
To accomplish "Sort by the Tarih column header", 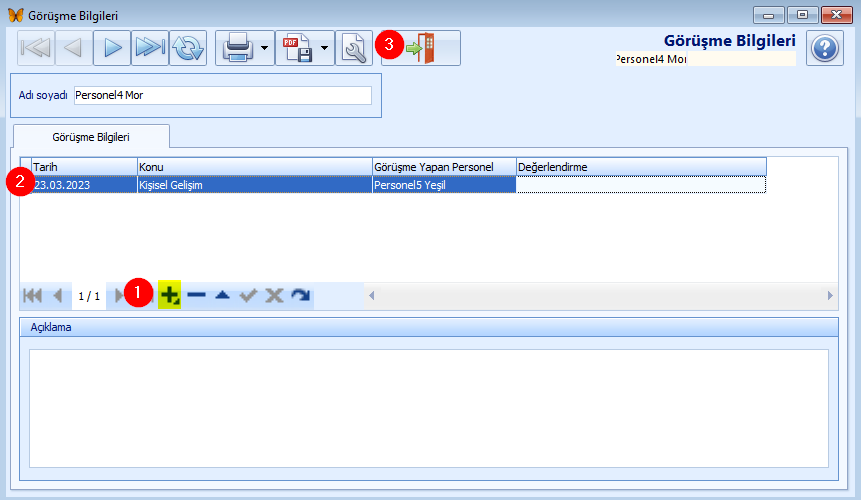I will click(84, 166).
